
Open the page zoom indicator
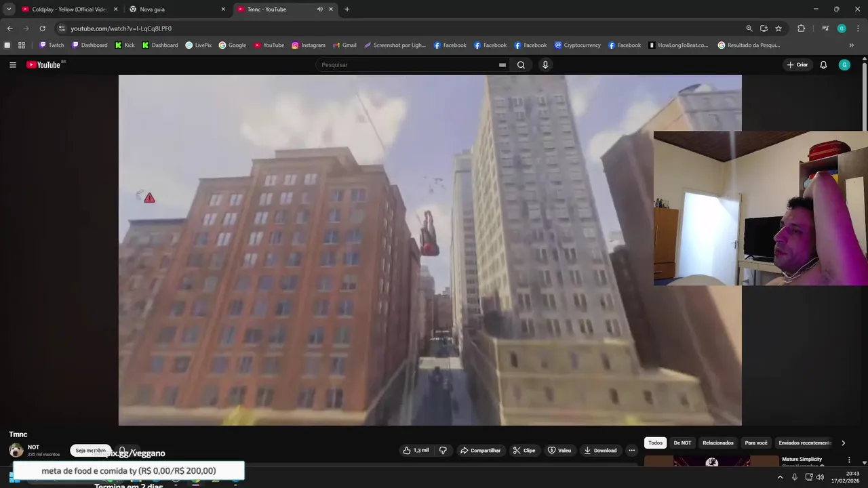(749, 28)
